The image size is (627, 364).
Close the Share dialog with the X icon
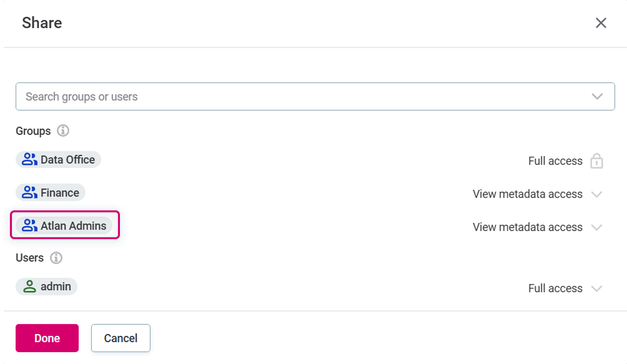(x=601, y=22)
